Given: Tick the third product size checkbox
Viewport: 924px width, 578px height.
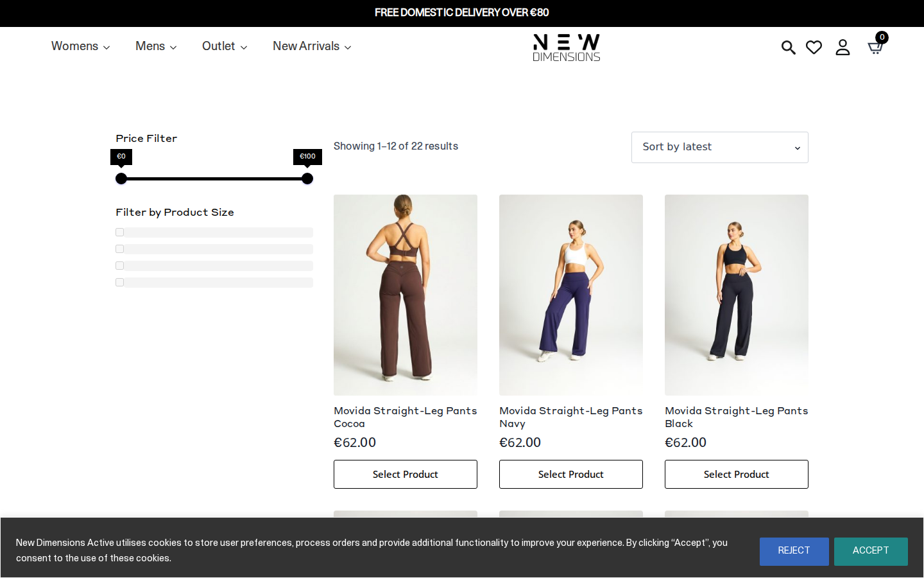Looking at the screenshot, I should [x=119, y=266].
